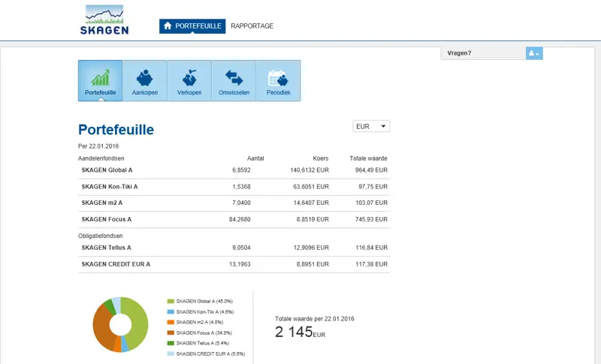Click the SKAGEN logo
This screenshot has width=601, height=364.
click(x=104, y=20)
